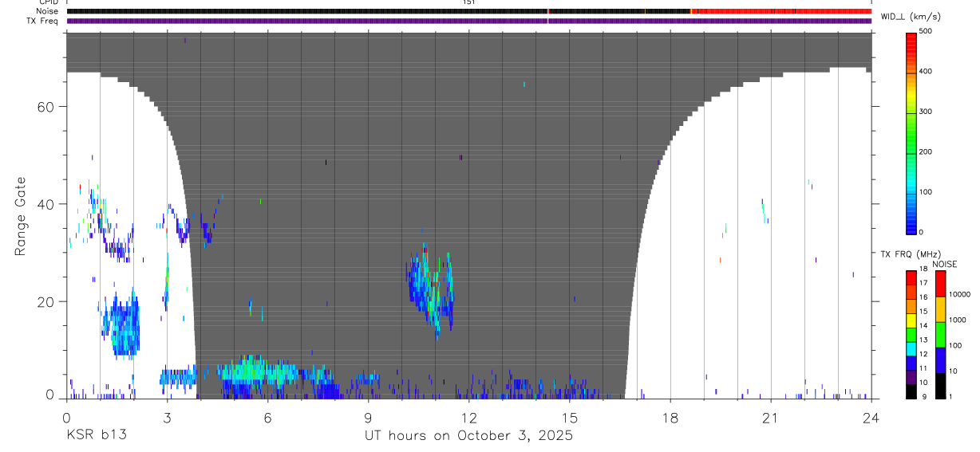Click the 200 tick on the width colorbar
Viewport: 980px width, 452px height.
(927, 152)
